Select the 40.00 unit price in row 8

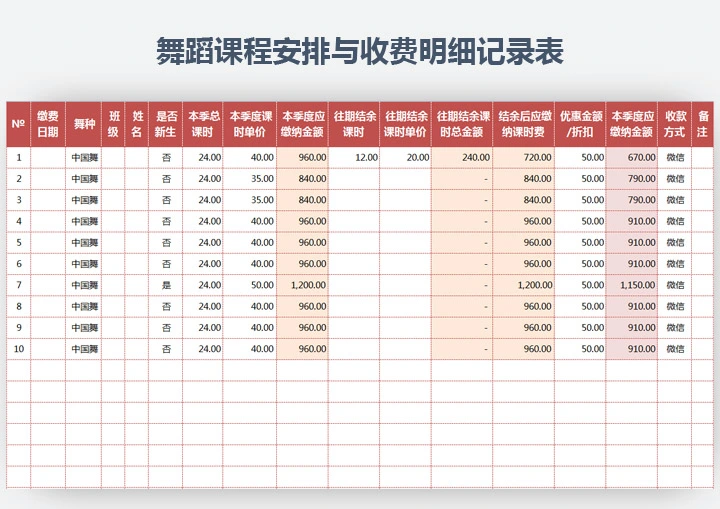(250, 306)
